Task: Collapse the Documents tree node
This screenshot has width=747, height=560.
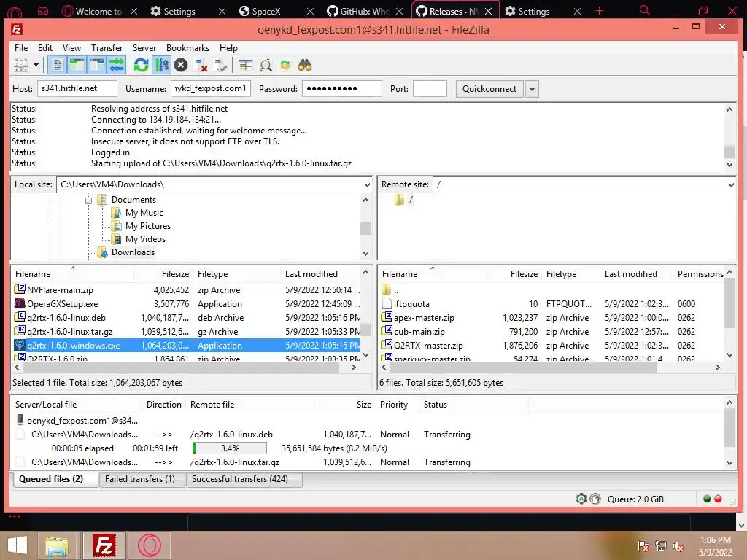Action: [88, 201]
